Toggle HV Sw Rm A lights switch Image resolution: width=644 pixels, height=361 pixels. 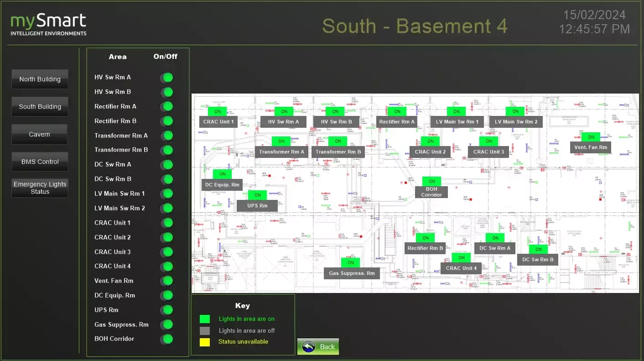(167, 78)
